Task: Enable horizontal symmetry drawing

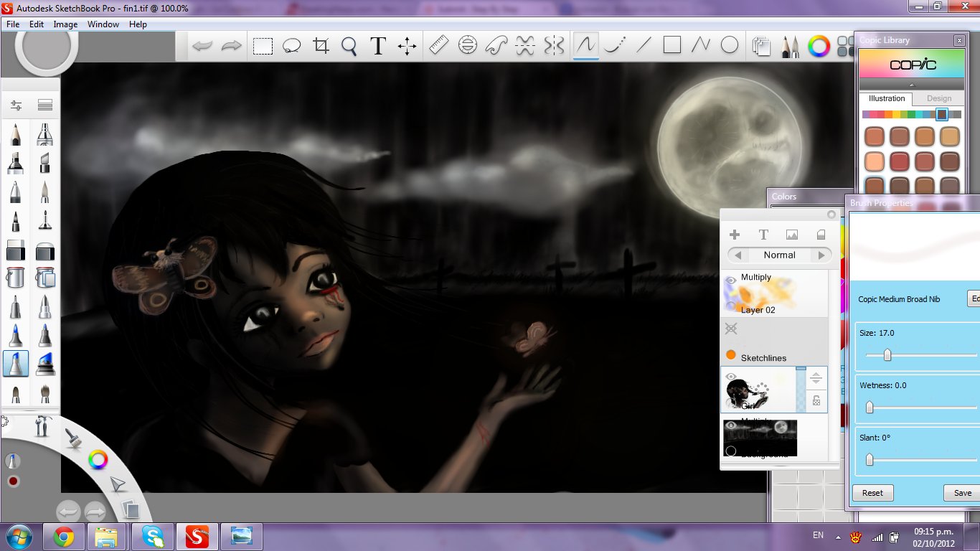Action: 524,46
